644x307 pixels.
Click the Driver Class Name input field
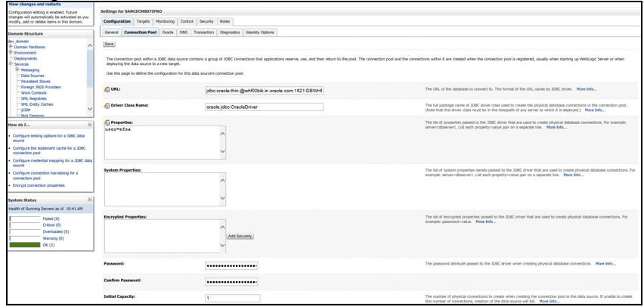pyautogui.click(x=264, y=107)
